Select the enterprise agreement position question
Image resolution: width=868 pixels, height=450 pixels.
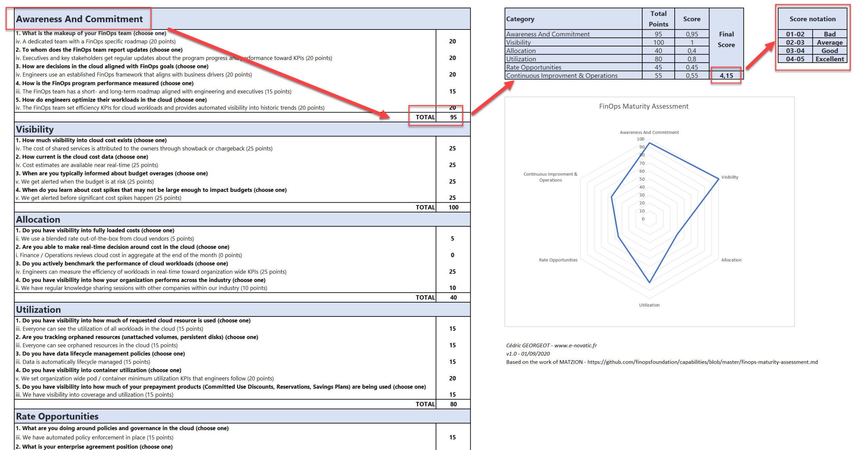tap(94, 447)
